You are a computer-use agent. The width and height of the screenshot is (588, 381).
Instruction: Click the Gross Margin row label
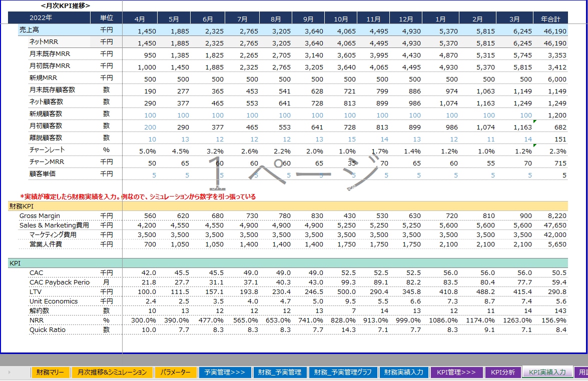click(x=40, y=216)
